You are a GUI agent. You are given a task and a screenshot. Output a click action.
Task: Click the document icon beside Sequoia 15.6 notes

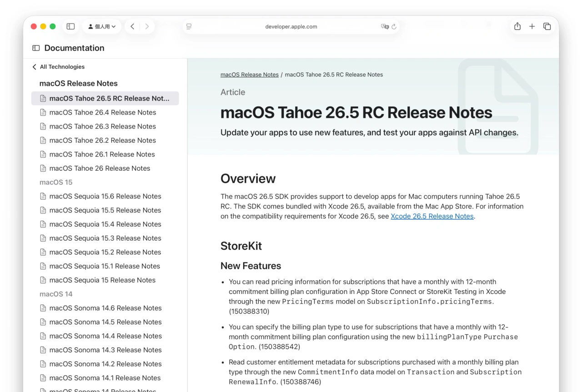(43, 196)
